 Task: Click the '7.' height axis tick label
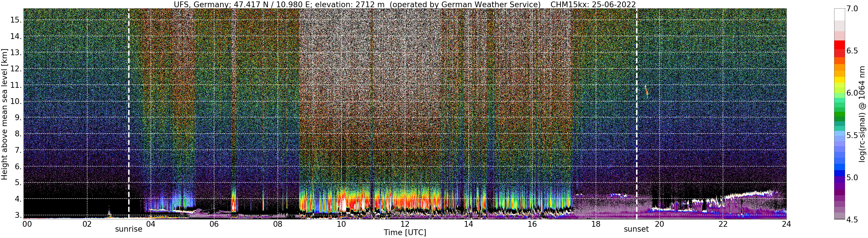[18, 150]
